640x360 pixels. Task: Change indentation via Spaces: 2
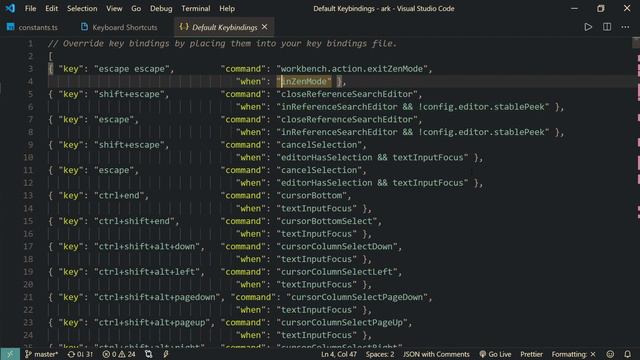coord(380,354)
